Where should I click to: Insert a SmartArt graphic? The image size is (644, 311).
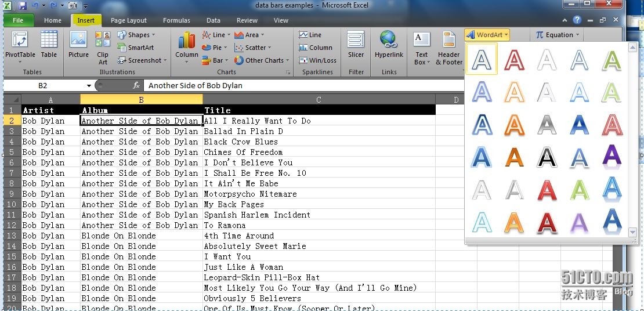click(x=136, y=48)
